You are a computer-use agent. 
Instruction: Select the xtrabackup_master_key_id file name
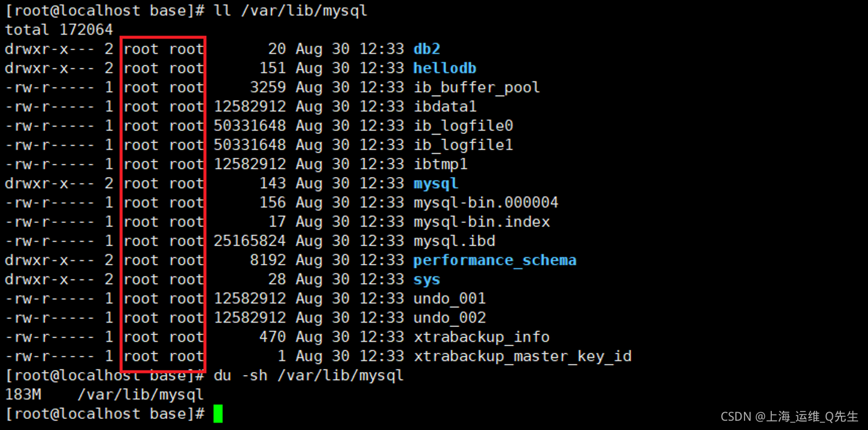(523, 356)
